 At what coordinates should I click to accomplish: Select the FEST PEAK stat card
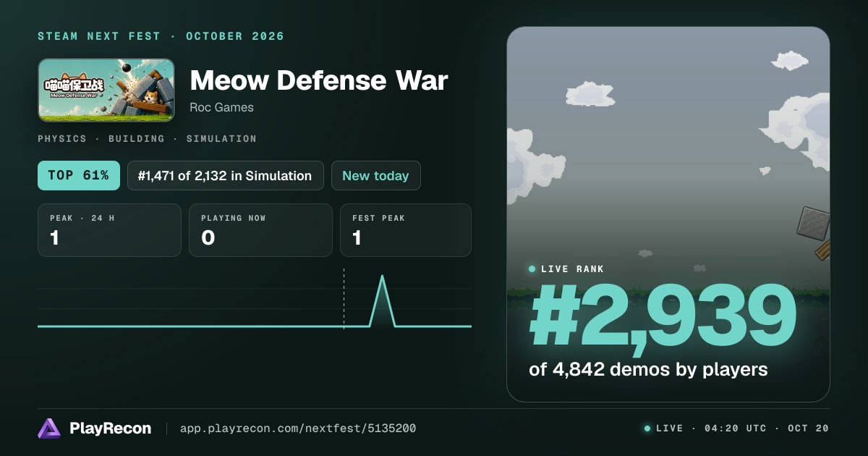click(406, 230)
